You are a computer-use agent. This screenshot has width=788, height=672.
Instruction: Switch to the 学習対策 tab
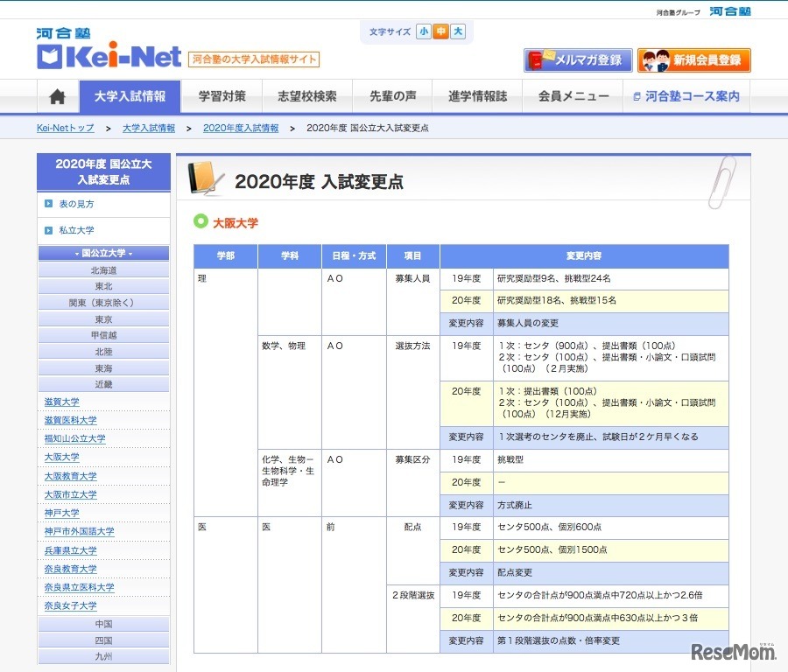pyautogui.click(x=222, y=97)
